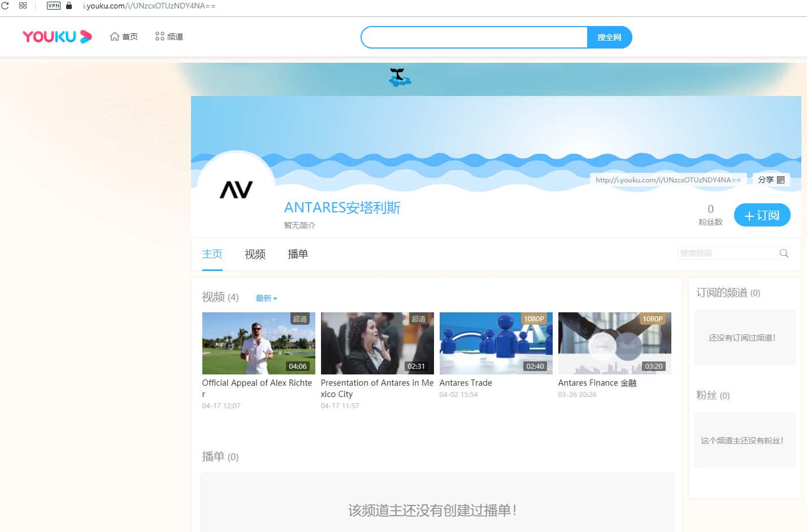Play the Antares Trade video thumbnail
Image resolution: width=807 pixels, height=532 pixels.
point(496,343)
